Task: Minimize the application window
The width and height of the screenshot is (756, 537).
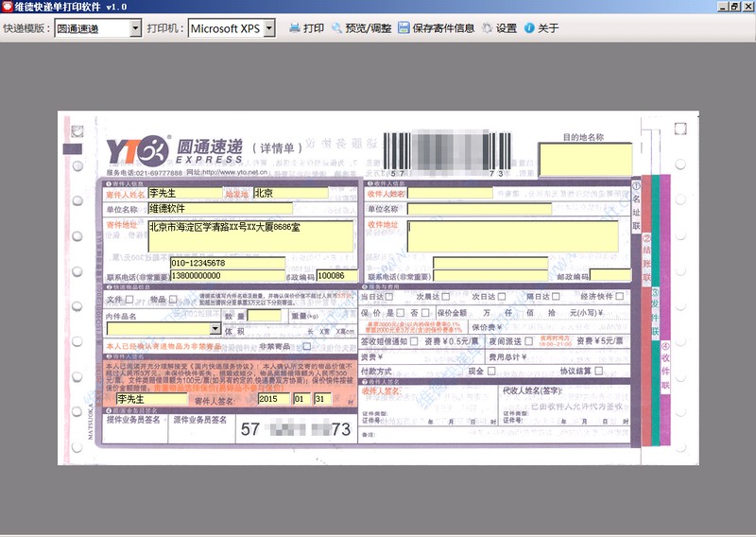Action: click(x=723, y=7)
